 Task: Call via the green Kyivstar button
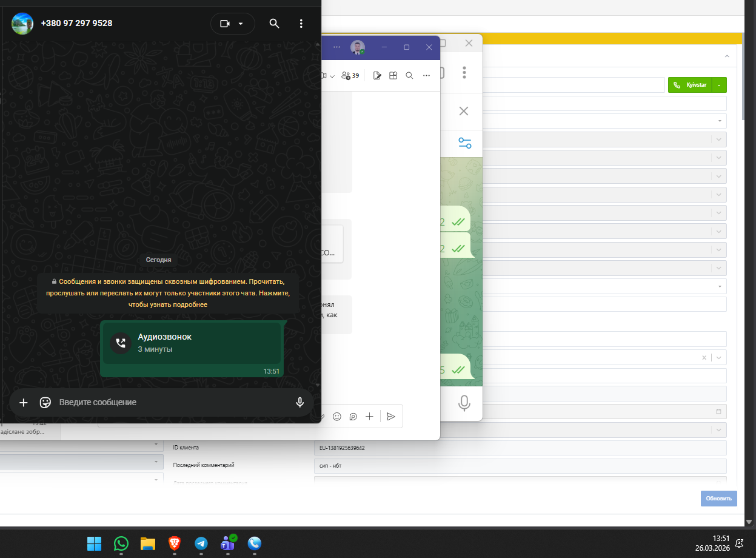690,85
